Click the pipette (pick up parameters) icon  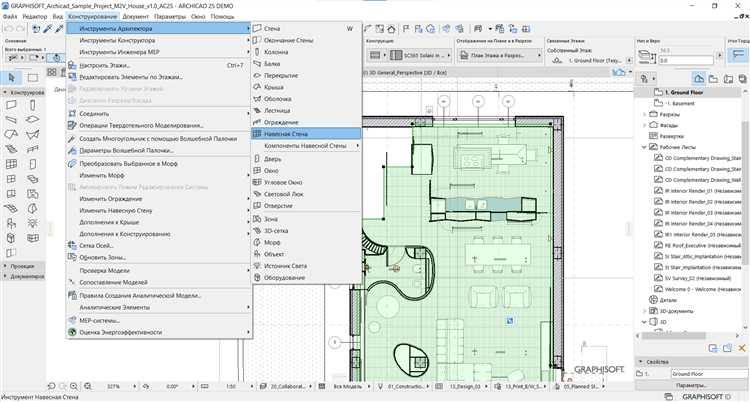click(x=48, y=29)
